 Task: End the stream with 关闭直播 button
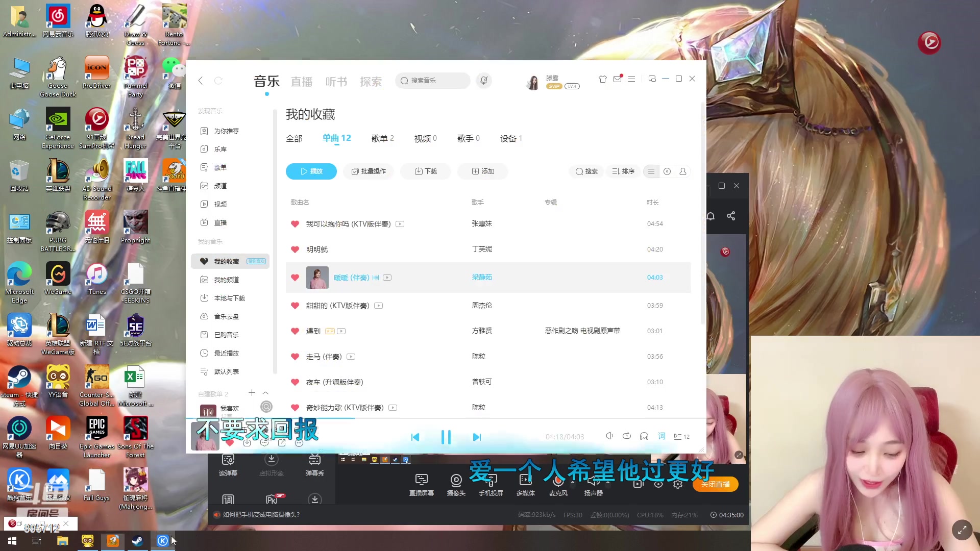715,484
